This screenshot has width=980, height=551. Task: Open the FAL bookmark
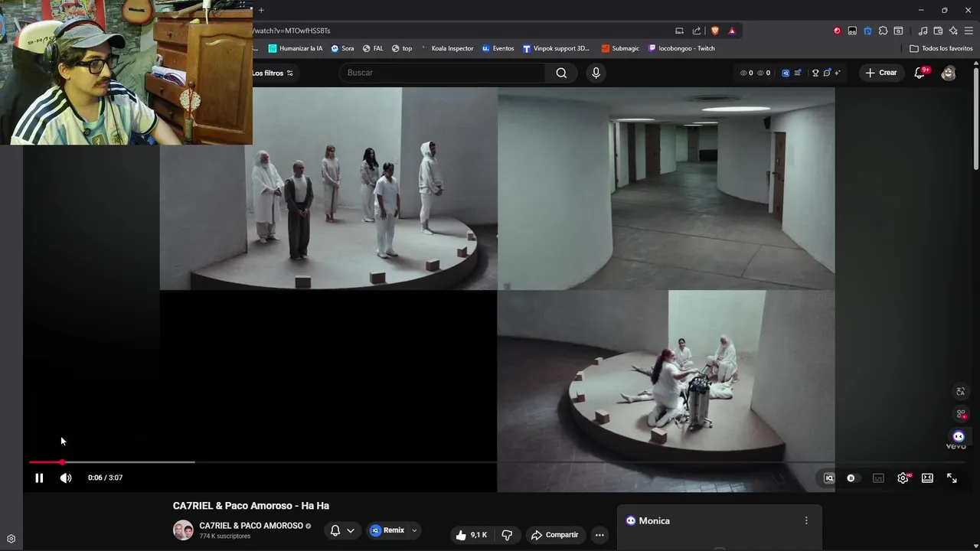[373, 48]
